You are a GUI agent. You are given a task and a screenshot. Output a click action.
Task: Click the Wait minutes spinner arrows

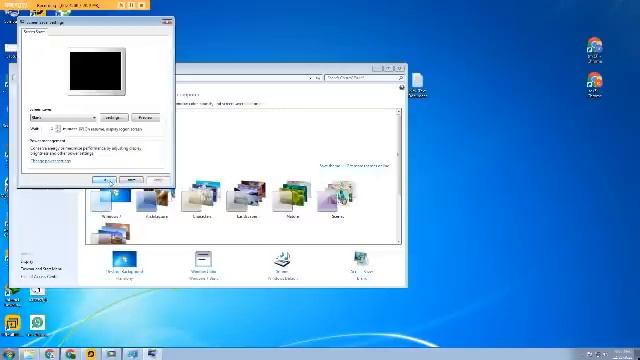[58, 129]
